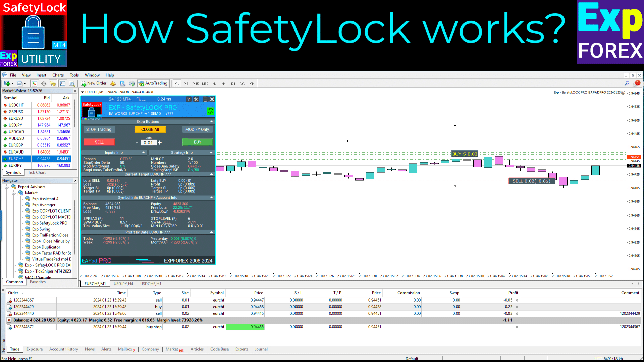The image size is (644, 362).
Task: Toggle STOP Trading in SafetyLock panel
Action: (x=99, y=129)
